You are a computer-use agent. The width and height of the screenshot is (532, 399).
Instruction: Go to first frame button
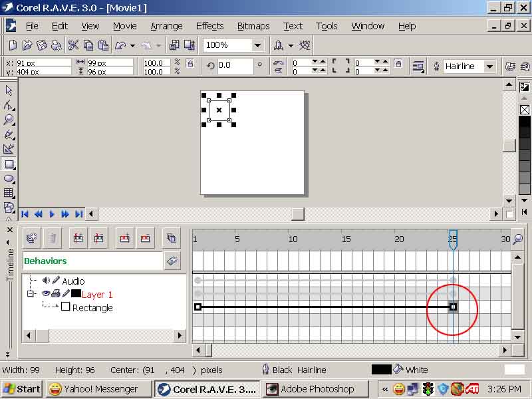pos(25,214)
